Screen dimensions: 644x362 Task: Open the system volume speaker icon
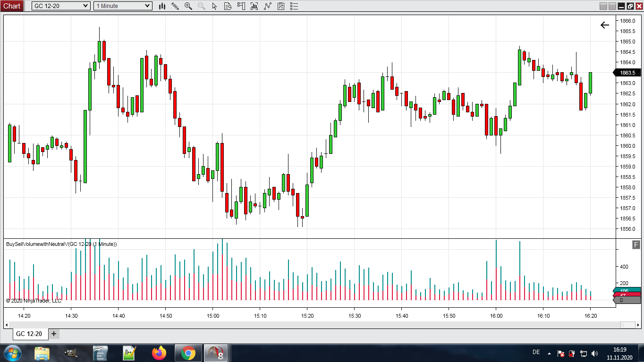594,353
